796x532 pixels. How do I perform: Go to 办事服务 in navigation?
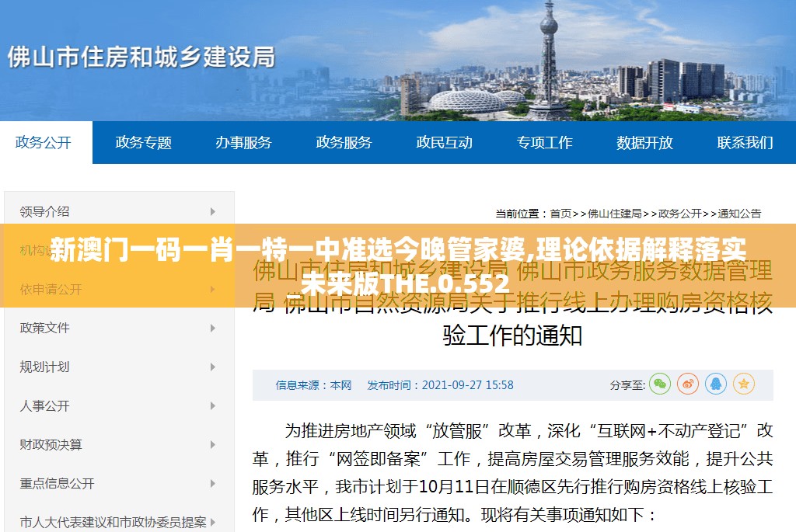coord(243,142)
